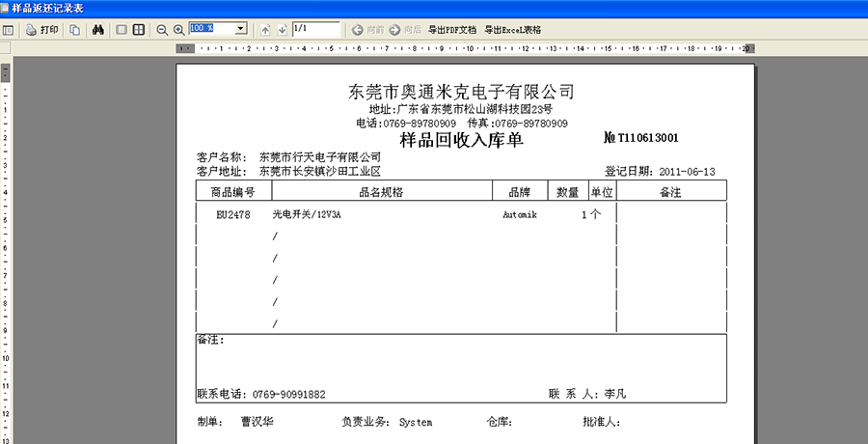Screen dimensions: 868x444
Task: Zoom in with the plus magnifier
Action: [x=178, y=30]
